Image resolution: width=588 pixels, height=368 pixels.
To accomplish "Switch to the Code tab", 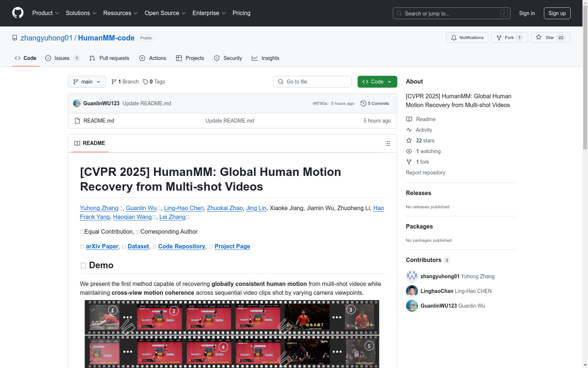I will click(x=26, y=58).
